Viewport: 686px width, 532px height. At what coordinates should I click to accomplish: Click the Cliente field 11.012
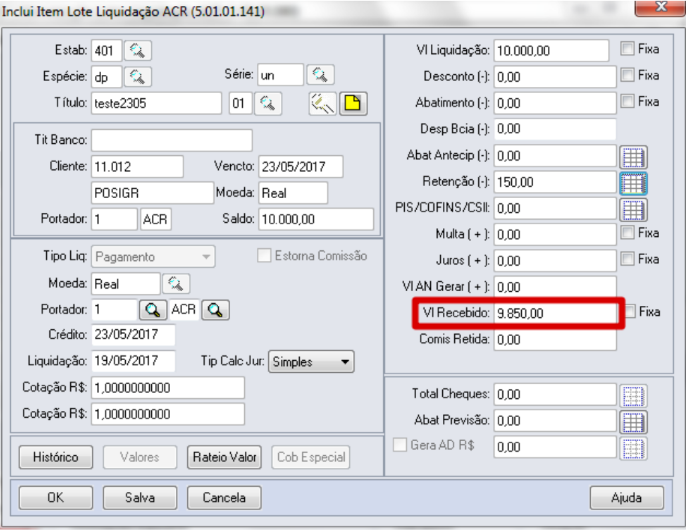pos(137,167)
